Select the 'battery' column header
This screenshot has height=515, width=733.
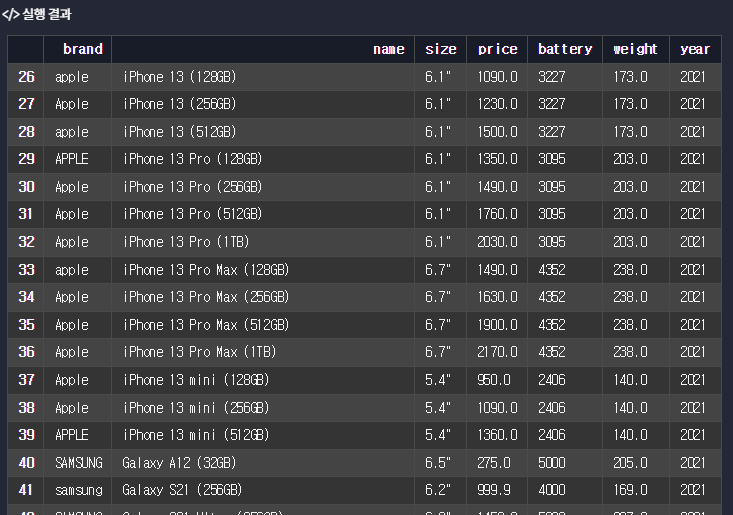[565, 49]
